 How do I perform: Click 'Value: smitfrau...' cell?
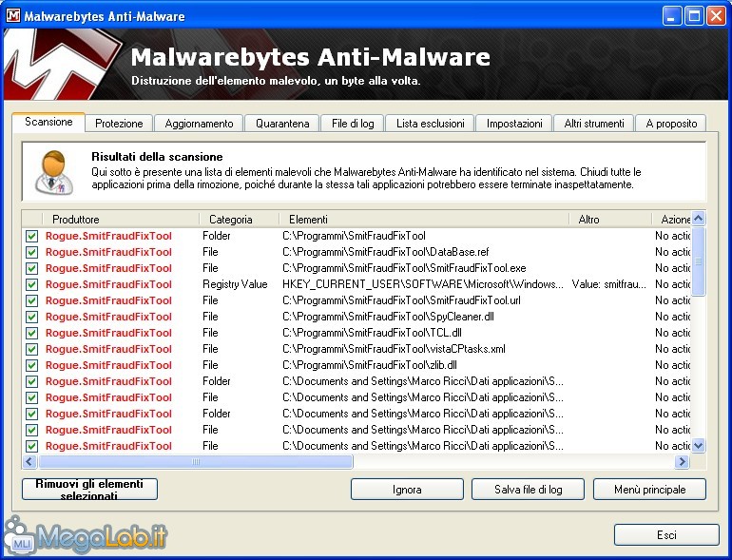pos(608,284)
